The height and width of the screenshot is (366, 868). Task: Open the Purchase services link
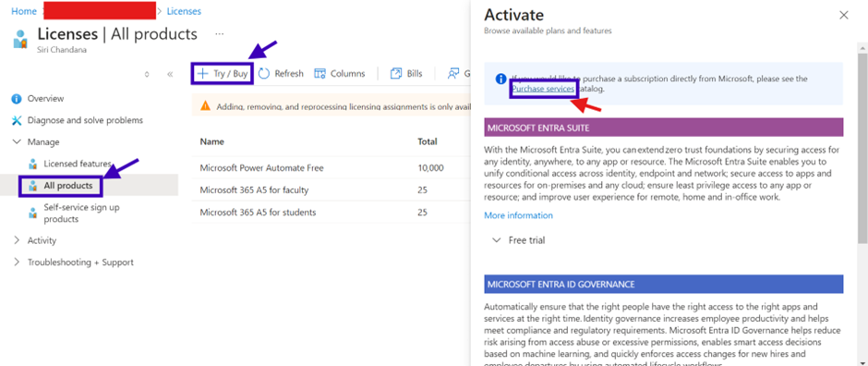[543, 89]
